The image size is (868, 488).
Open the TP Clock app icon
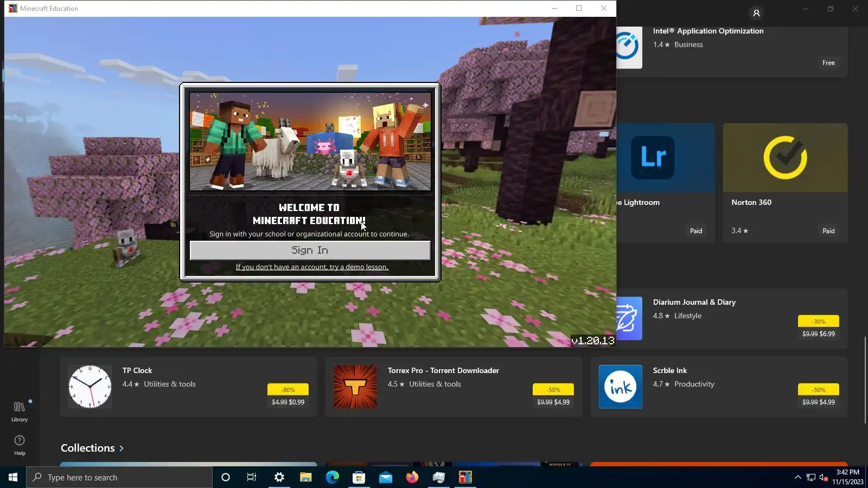coord(90,387)
